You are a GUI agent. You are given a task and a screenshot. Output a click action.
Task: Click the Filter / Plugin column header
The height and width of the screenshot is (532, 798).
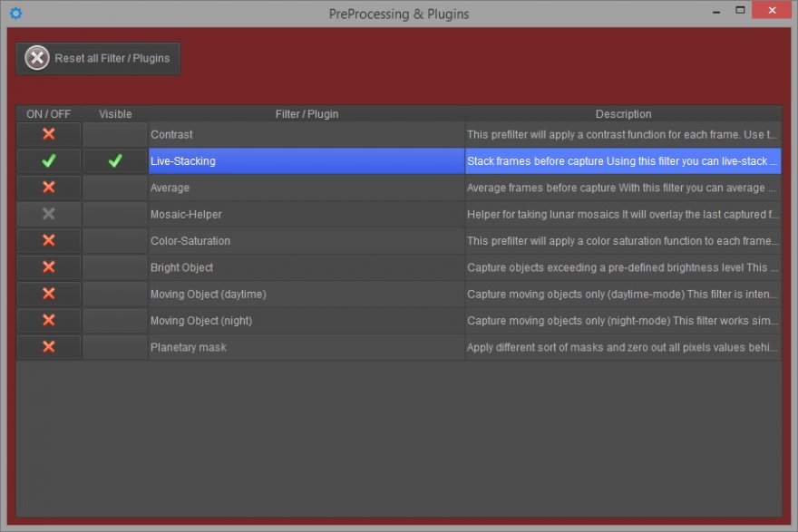(307, 114)
